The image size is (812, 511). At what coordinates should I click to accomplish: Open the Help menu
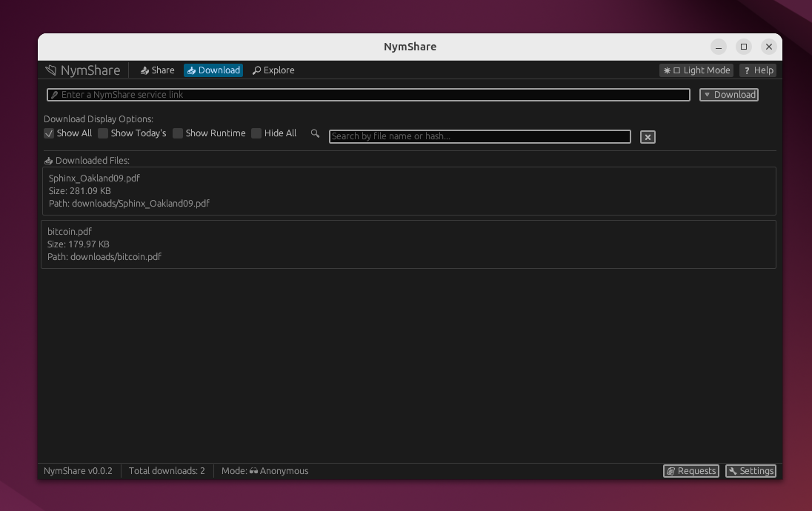[758, 70]
